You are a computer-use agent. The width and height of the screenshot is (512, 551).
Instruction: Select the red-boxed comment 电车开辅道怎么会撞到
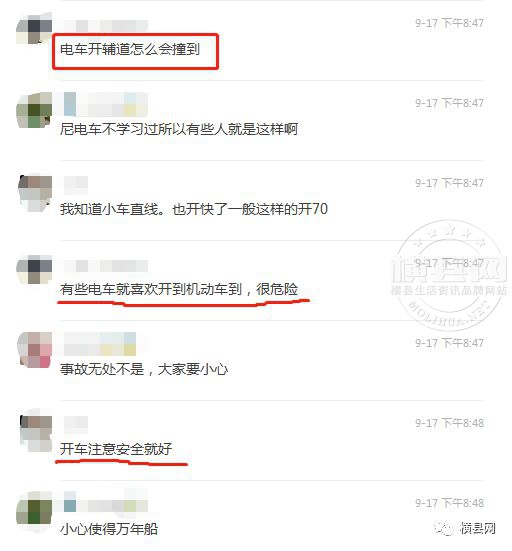pos(130,49)
